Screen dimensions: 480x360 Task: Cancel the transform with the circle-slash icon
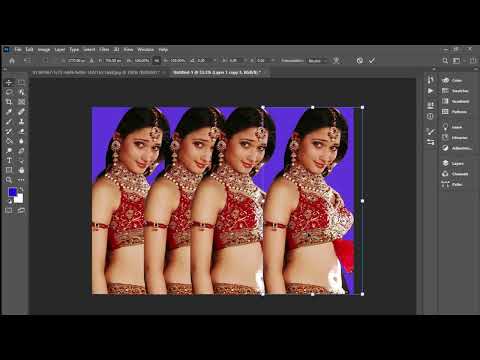point(360,61)
